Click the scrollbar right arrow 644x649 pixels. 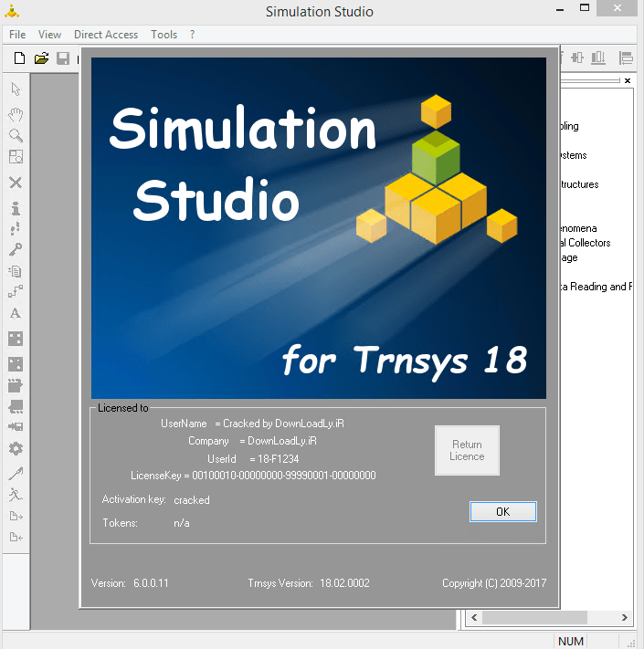pos(624,618)
